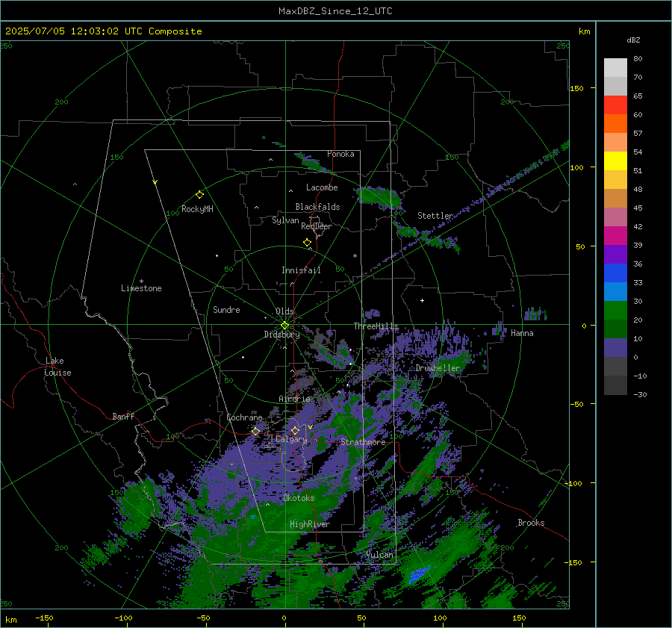Pick the red 60-65 dBZ legend swatch

[615, 105]
